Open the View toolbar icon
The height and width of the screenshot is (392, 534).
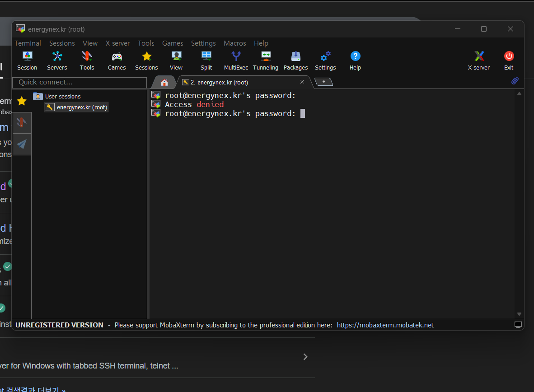pos(176,61)
